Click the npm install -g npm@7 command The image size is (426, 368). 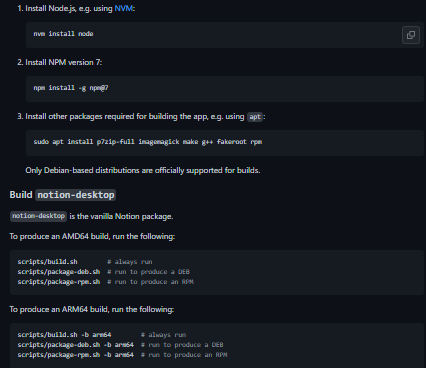71,88
